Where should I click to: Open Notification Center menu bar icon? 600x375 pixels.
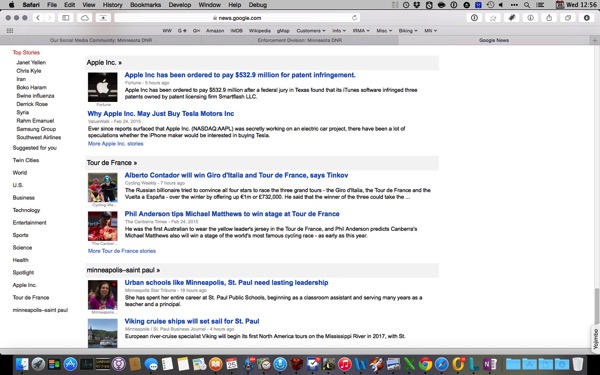[x=540, y=5]
